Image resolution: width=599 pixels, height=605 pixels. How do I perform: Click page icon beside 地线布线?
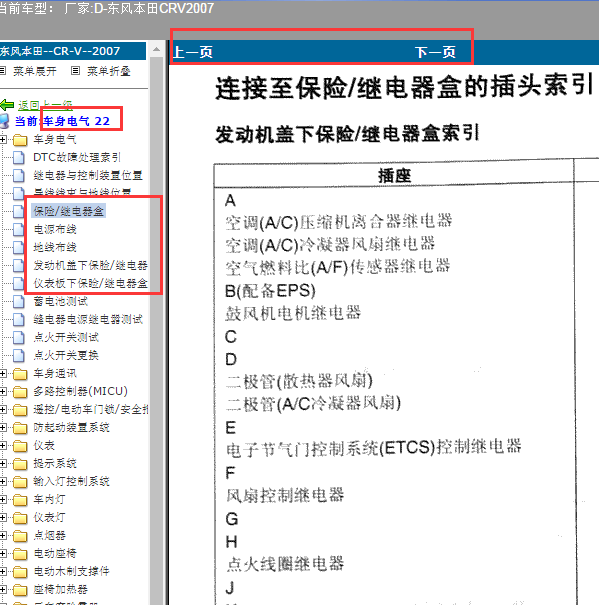click(x=19, y=247)
